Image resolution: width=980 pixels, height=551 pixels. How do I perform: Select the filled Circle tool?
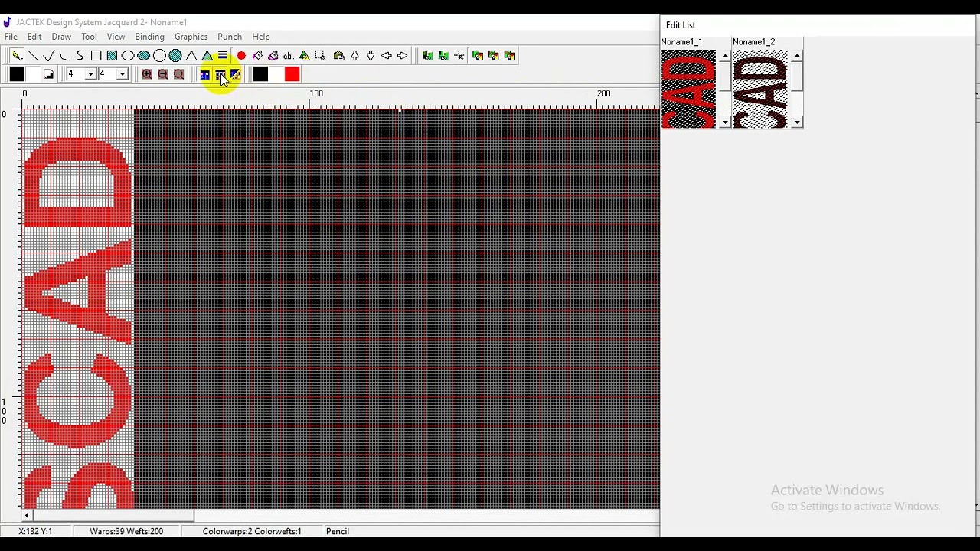point(175,55)
